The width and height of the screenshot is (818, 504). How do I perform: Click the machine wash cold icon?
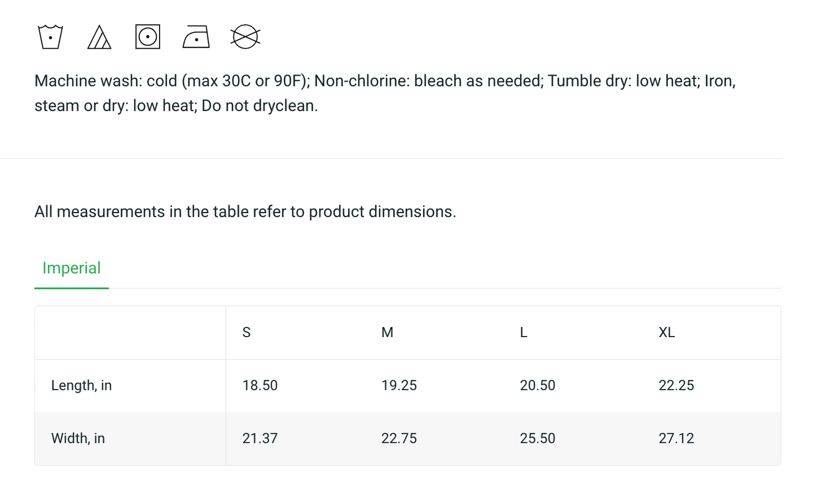(50, 37)
